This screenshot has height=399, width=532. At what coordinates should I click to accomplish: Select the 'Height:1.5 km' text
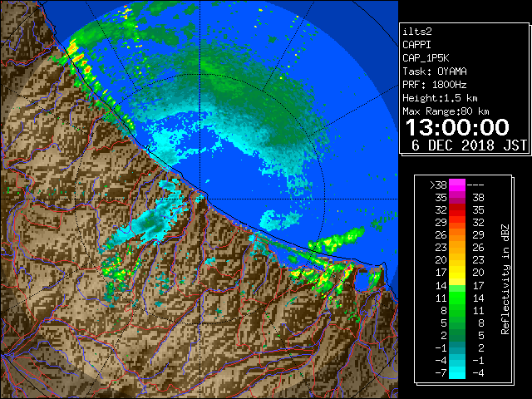click(440, 98)
